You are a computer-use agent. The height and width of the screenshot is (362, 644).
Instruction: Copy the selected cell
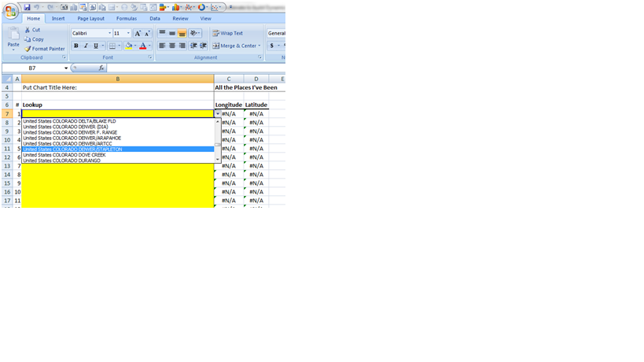point(34,39)
